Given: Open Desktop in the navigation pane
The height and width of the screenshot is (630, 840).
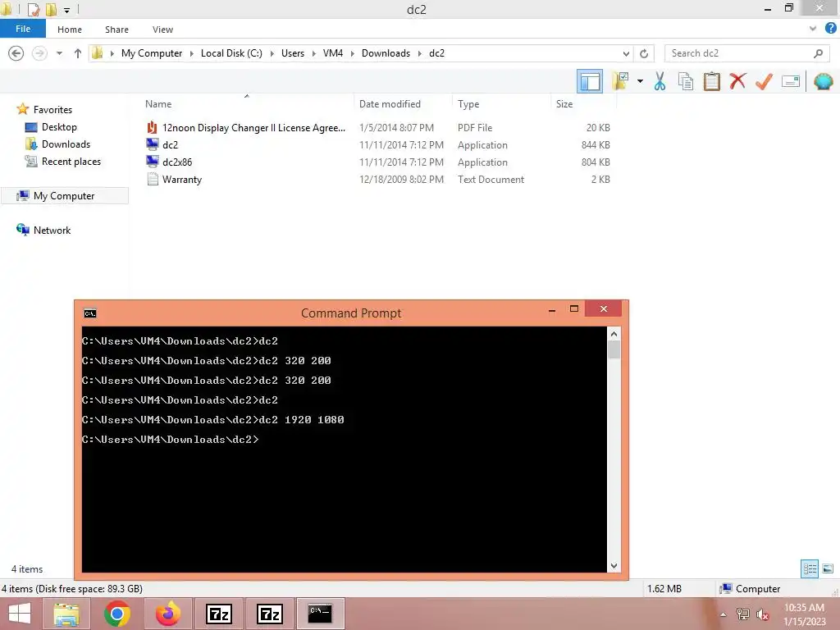Looking at the screenshot, I should (59, 127).
